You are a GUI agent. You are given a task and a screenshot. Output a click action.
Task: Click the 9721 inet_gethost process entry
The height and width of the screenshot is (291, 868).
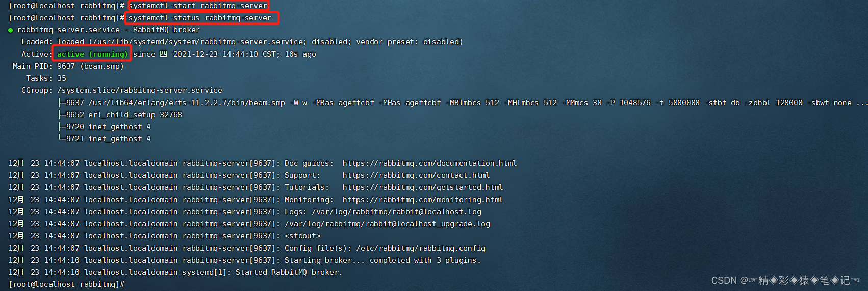tap(108, 139)
